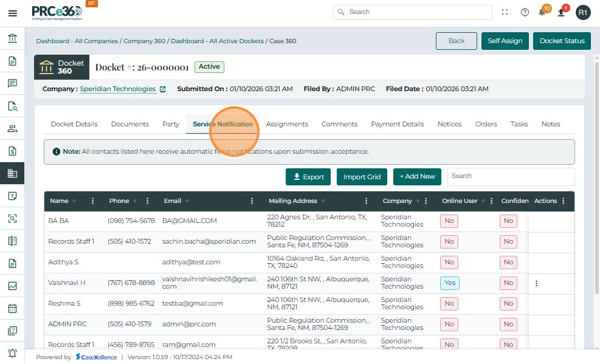This screenshot has width=600, height=364.
Task: Click the grid Search input field
Action: [511, 176]
